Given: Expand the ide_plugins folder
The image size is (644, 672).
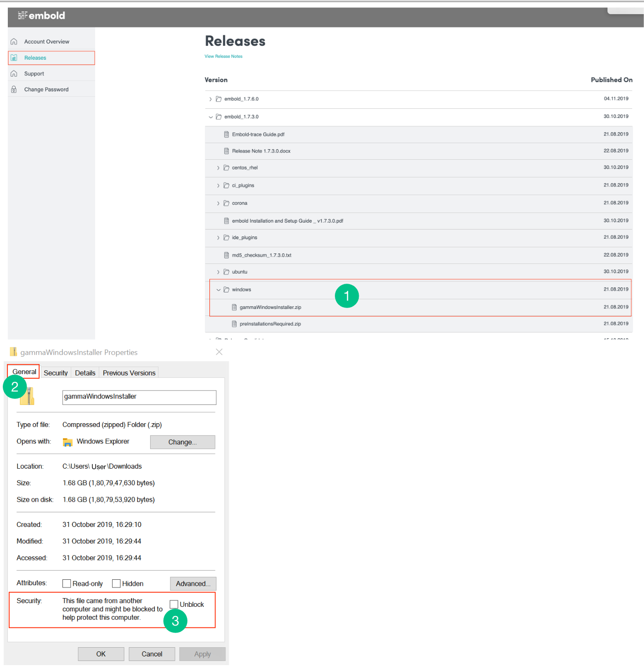Looking at the screenshot, I should (218, 238).
